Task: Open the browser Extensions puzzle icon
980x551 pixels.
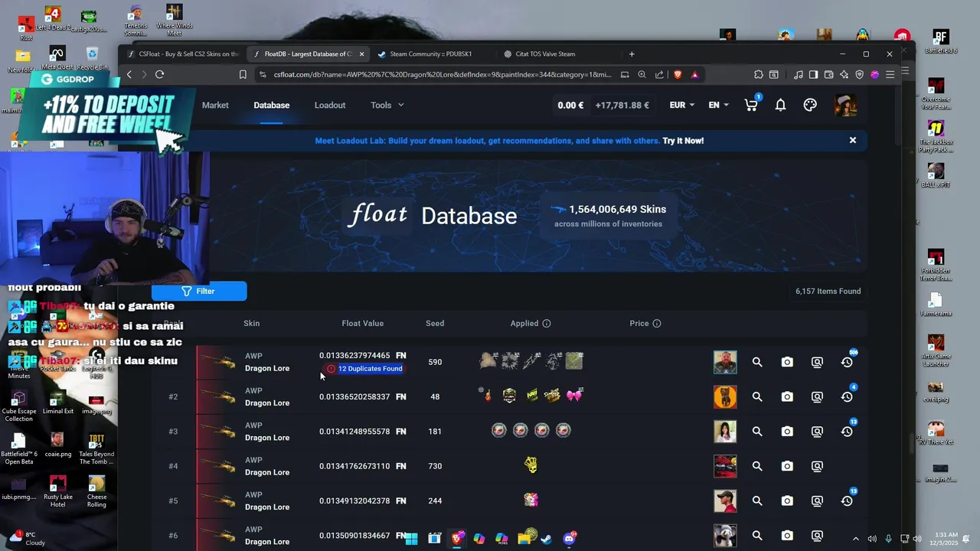Action: pyautogui.click(x=758, y=74)
